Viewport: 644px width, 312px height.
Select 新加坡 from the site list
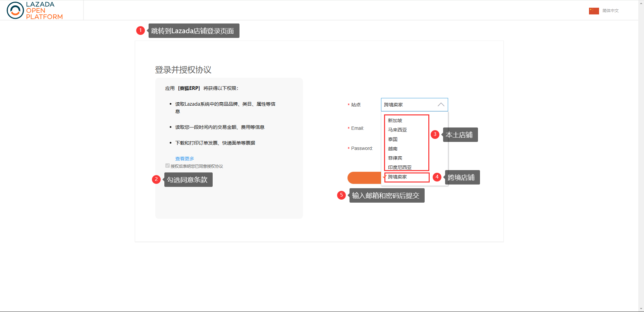click(395, 120)
